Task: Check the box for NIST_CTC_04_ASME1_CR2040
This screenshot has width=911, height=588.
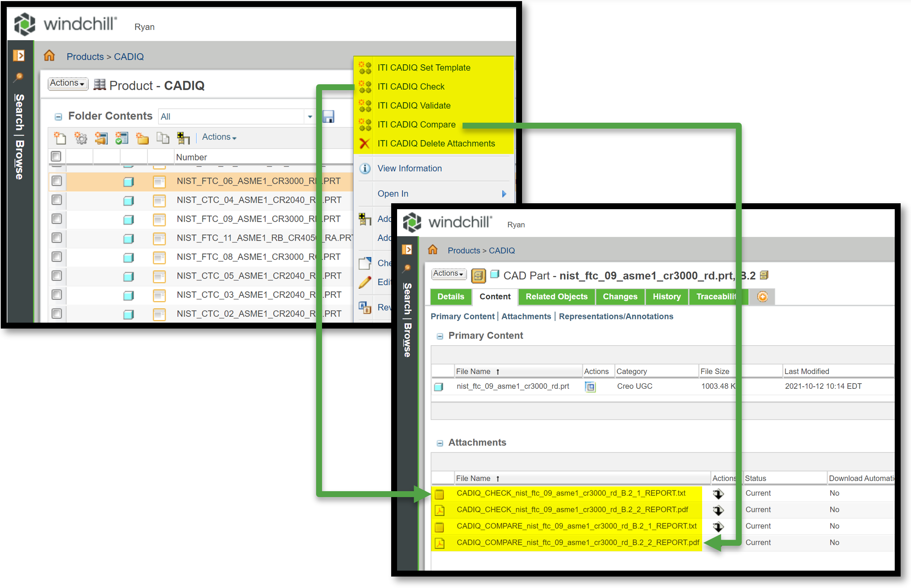Action: click(57, 200)
